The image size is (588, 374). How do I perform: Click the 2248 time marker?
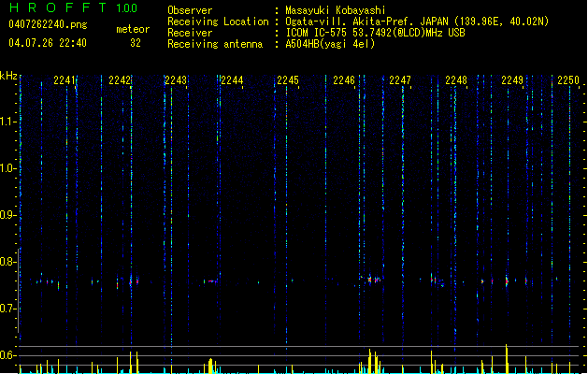456,80
